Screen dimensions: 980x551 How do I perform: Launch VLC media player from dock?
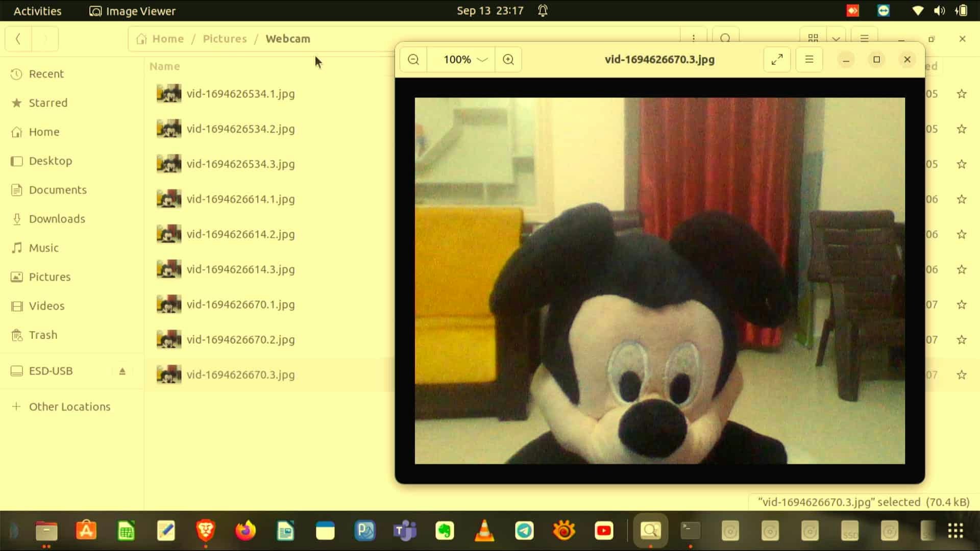pyautogui.click(x=484, y=531)
